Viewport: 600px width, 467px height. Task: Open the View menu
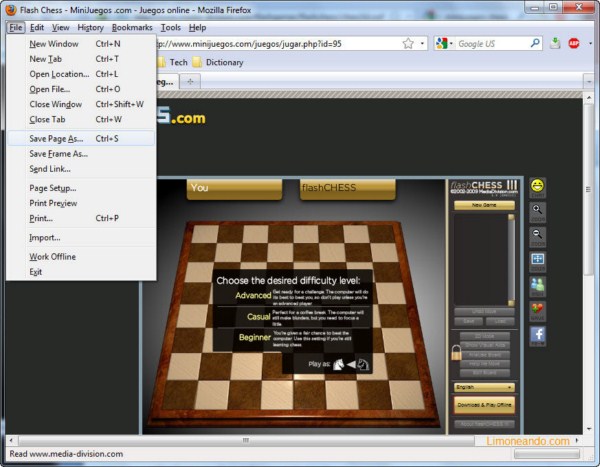[x=61, y=28]
